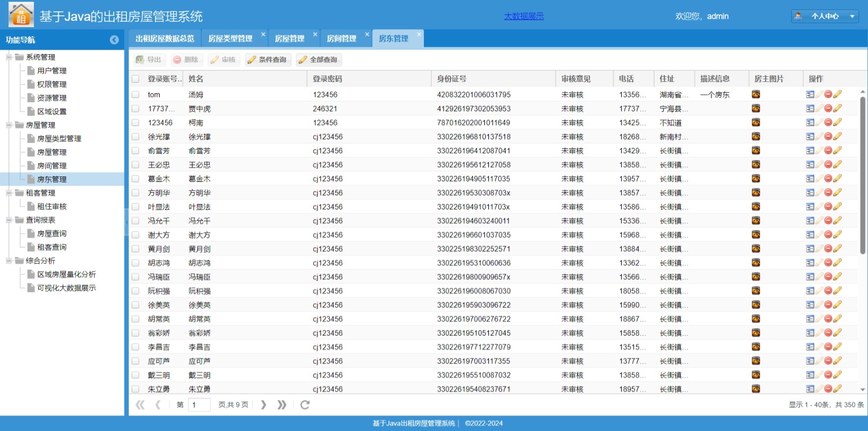Click 条件查询 button
868x431 pixels.
(268, 60)
